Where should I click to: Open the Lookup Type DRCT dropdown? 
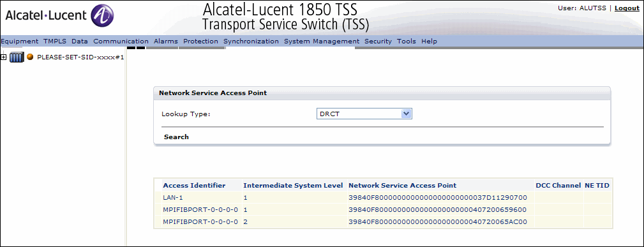click(364, 114)
